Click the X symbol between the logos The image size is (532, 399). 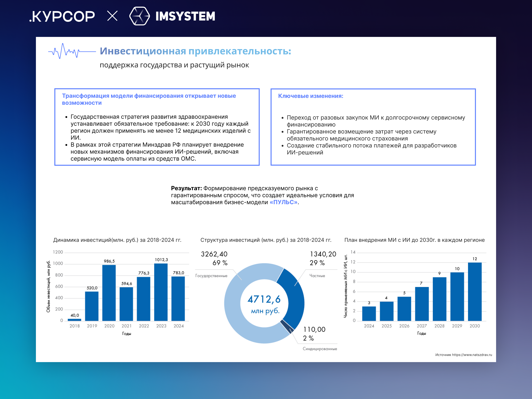pos(112,16)
